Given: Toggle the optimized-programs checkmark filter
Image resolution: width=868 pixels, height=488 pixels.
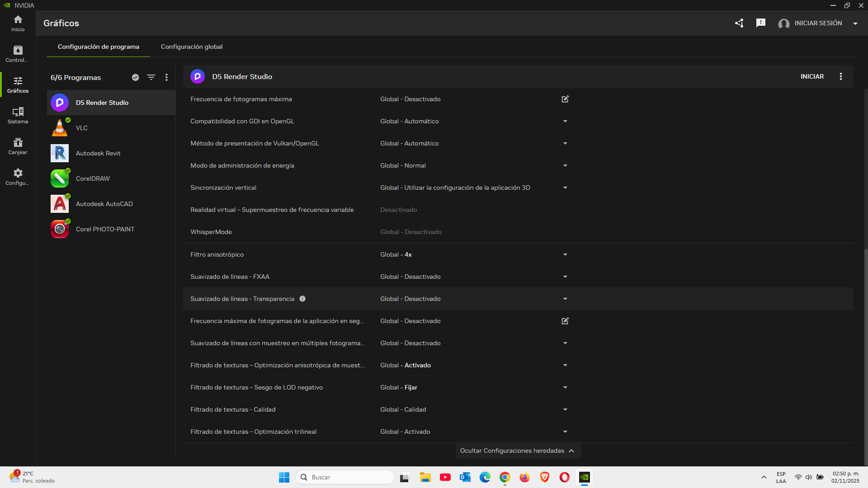Looking at the screenshot, I should pos(135,77).
